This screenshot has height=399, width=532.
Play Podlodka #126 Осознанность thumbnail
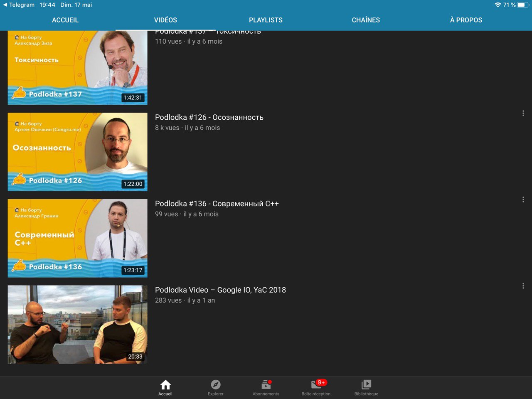click(x=78, y=152)
